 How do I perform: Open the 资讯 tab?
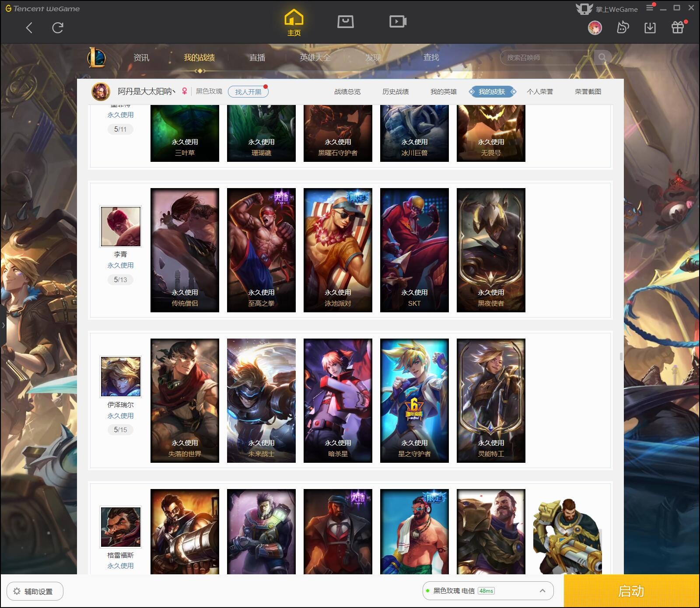[x=141, y=57]
